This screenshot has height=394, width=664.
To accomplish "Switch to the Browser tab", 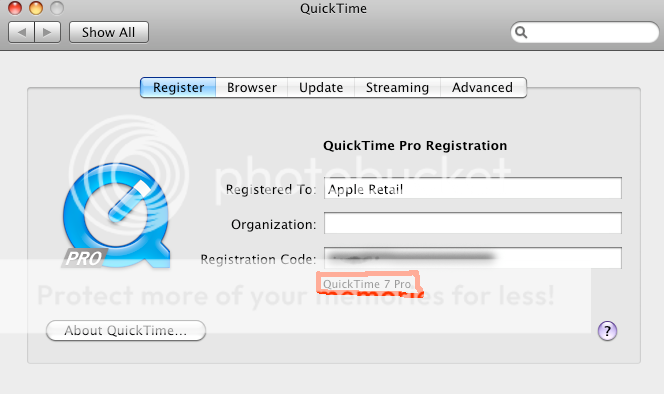I will tap(252, 87).
